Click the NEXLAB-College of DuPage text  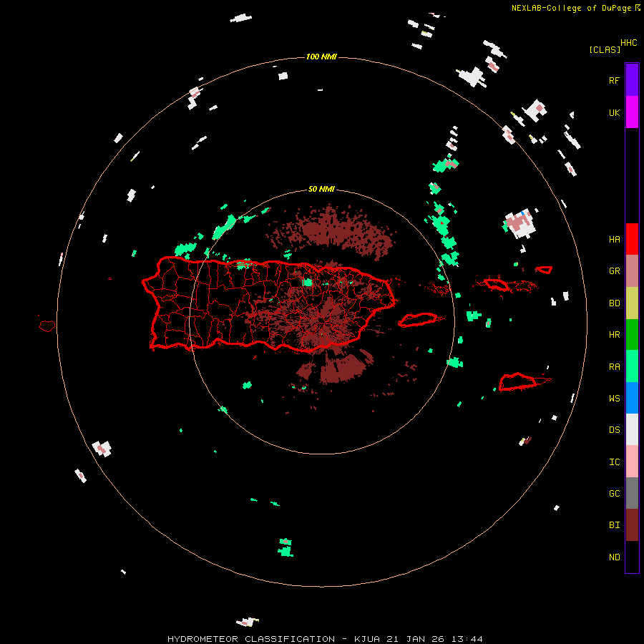[571, 8]
